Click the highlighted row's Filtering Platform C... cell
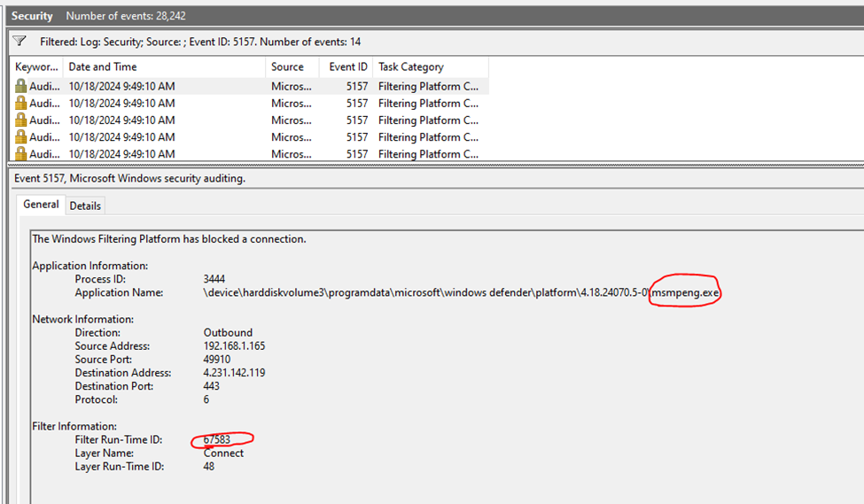 (x=428, y=87)
